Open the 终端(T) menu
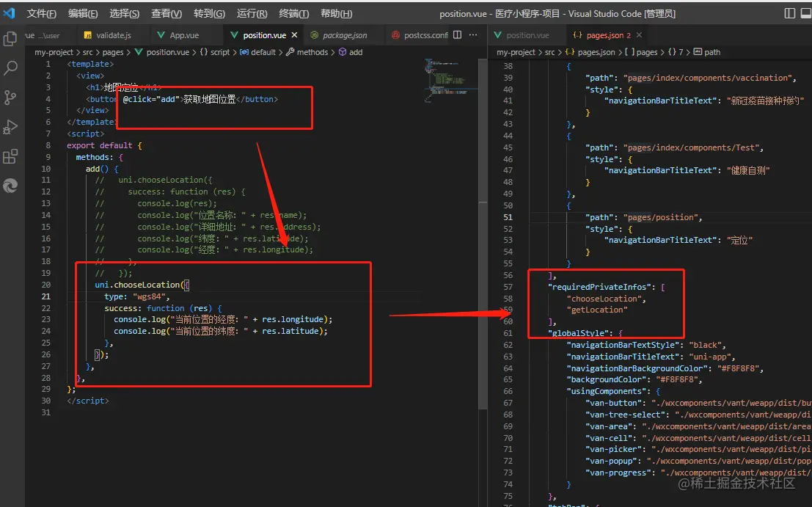Image resolution: width=812 pixels, height=507 pixels. pyautogui.click(x=294, y=13)
